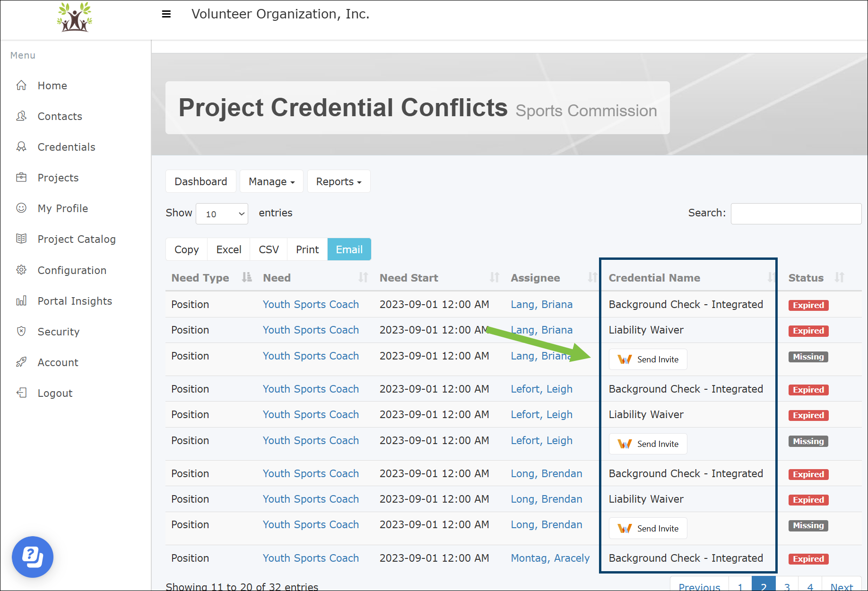The height and width of the screenshot is (591, 868).
Task: Open Reports dropdown menu
Action: [x=339, y=181]
